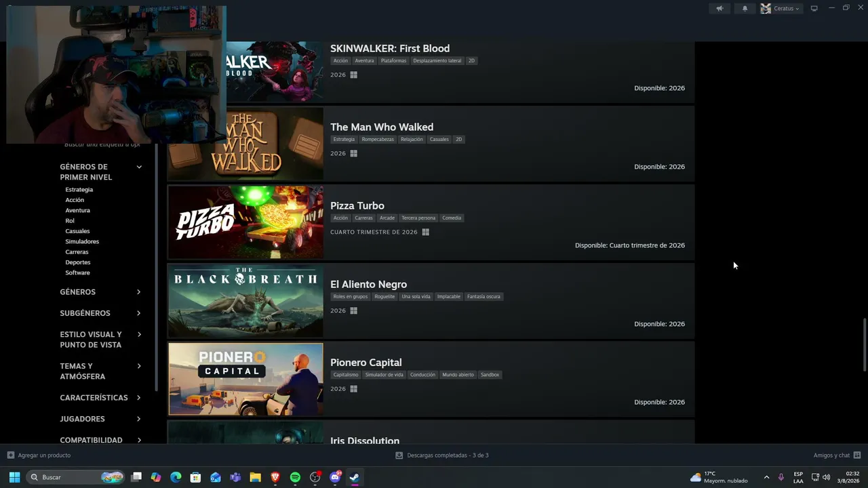Open Steam announcements megaphone icon
868x488 pixels.
(719, 9)
